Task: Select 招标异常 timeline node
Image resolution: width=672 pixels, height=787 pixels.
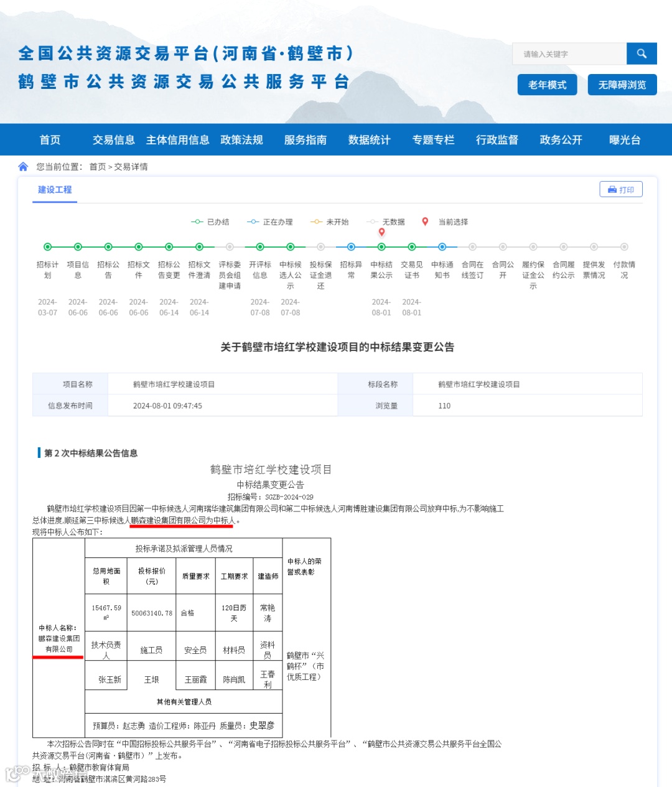Action: 351,247
